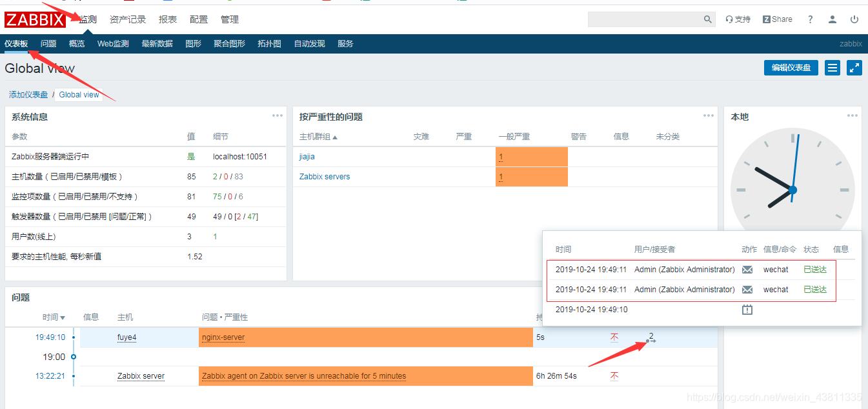Click localhost:10051 detail text
Screen dimensions: 868x409
coord(240,157)
